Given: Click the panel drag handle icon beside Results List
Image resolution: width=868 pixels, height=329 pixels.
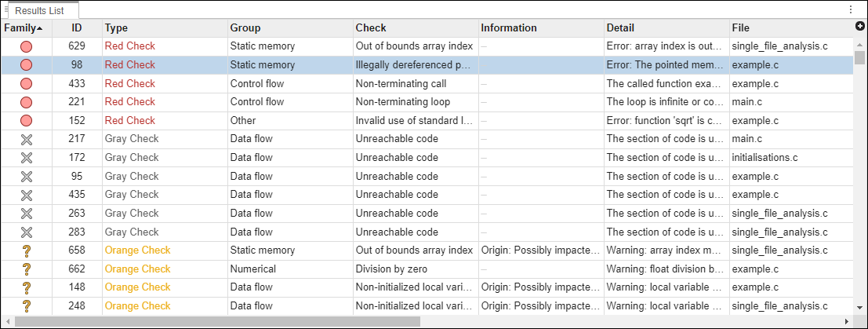Looking at the screenshot, I should (x=6, y=9).
